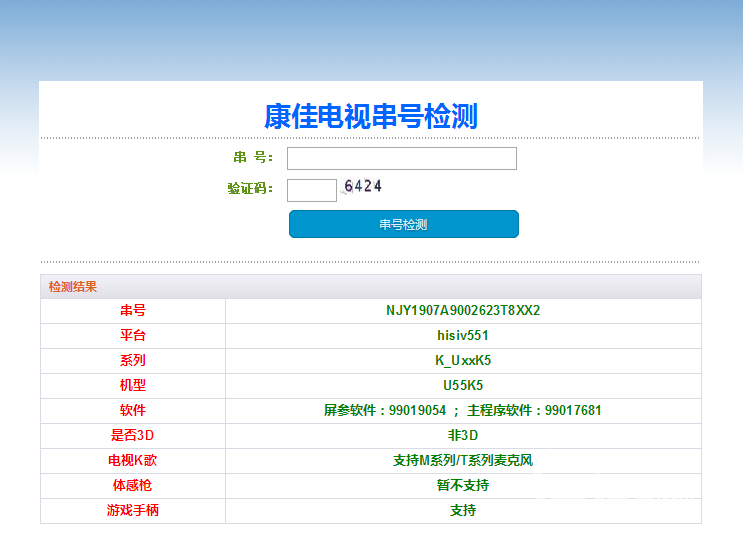Screen dimensions: 743x541
Task: Select platform value hisiv551
Action: 463,335
